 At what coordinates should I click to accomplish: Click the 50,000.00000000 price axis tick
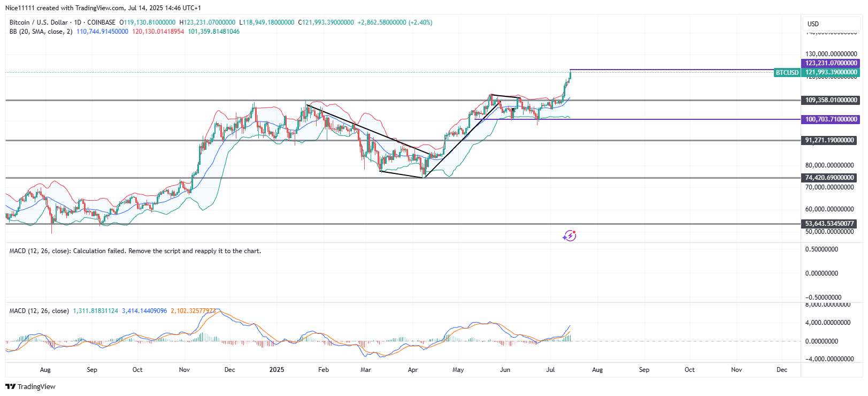(830, 232)
